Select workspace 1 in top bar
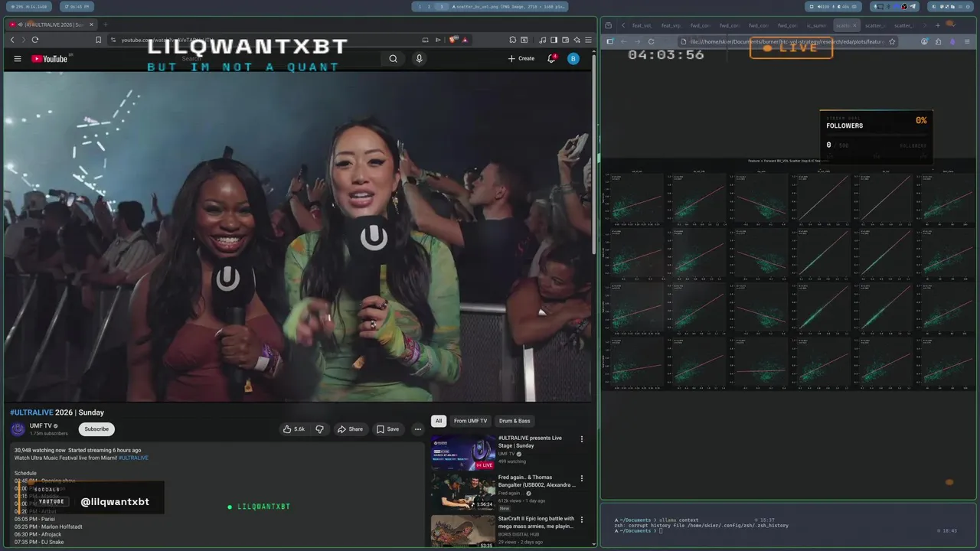Image resolution: width=980 pixels, height=551 pixels. (x=420, y=6)
